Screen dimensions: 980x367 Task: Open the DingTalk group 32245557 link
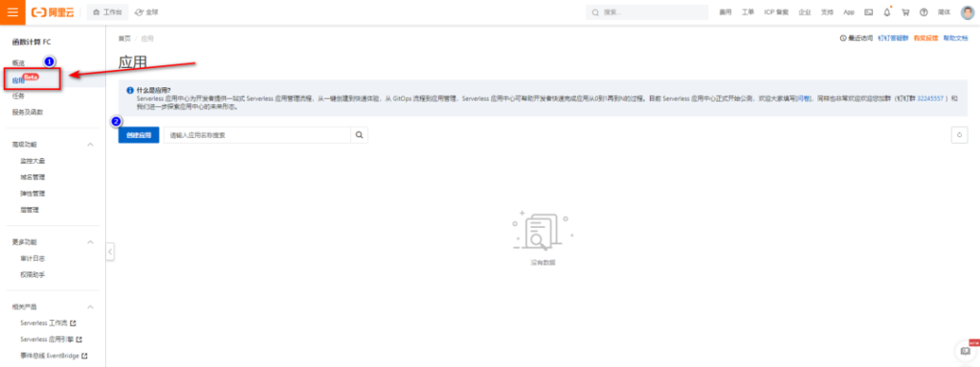tap(930, 99)
